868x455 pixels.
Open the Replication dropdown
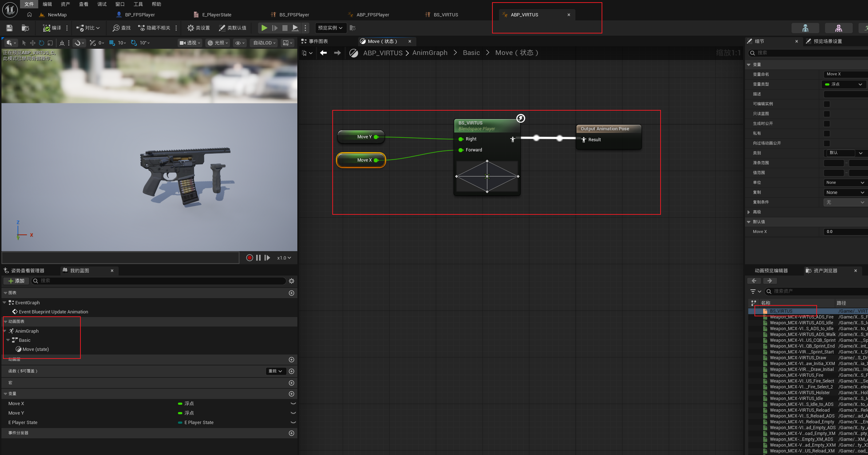pyautogui.click(x=845, y=193)
